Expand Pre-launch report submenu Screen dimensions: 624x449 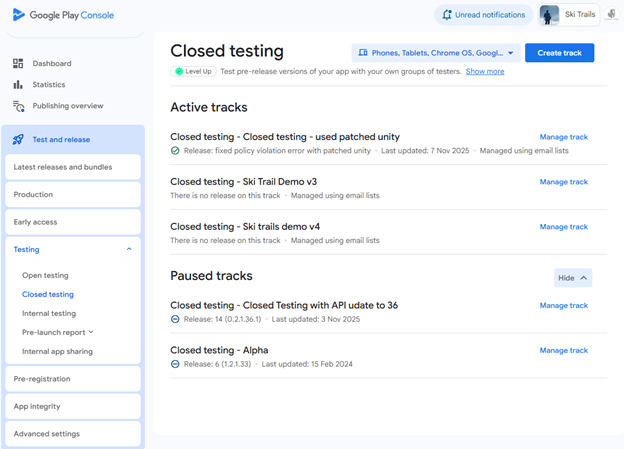point(91,332)
